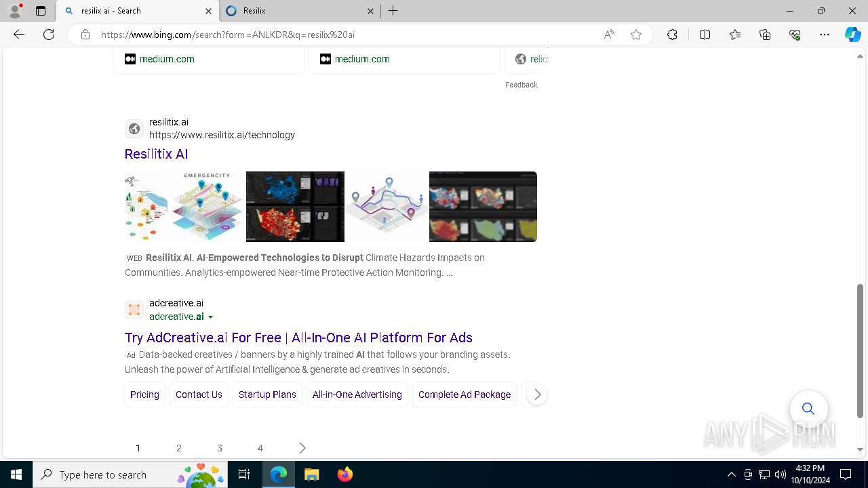The image size is (868, 488).
Task: Open the tab actions menu icon
Action: click(x=41, y=11)
